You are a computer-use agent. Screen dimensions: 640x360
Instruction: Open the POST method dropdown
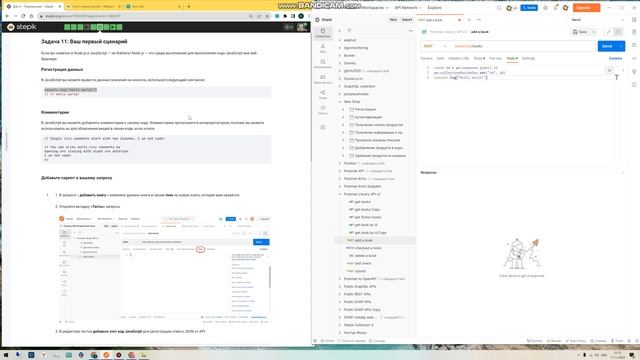tap(435, 46)
